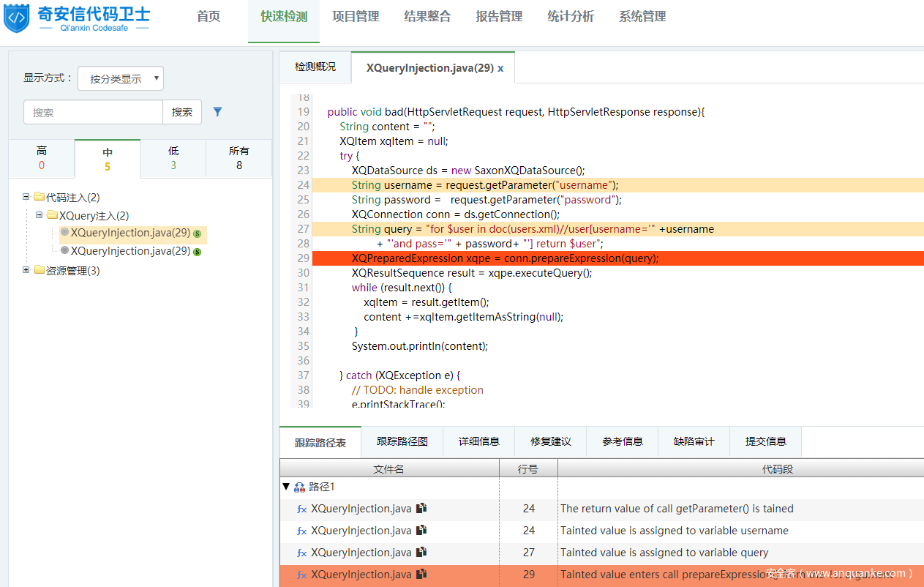This screenshot has height=587, width=924.
Task: Click the 路径1 path icon
Action: [x=299, y=487]
